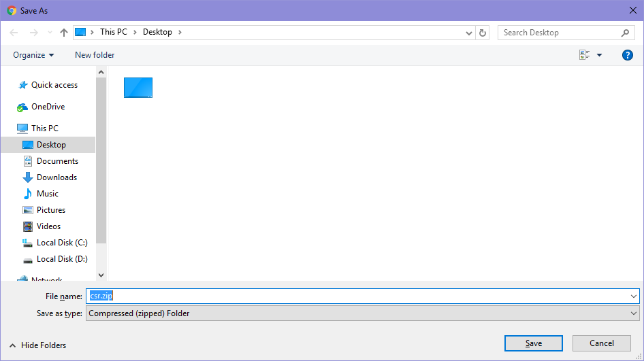
Task: Open the File name dropdown arrow
Action: tap(634, 296)
